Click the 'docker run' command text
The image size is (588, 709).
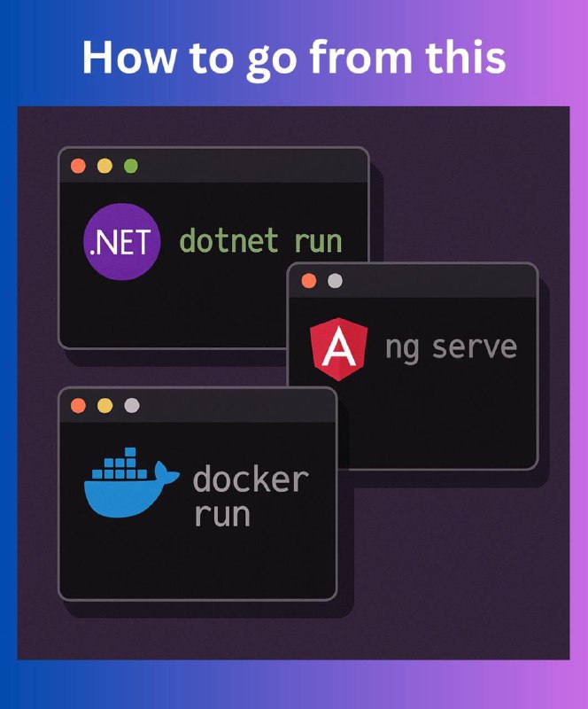[251, 496]
